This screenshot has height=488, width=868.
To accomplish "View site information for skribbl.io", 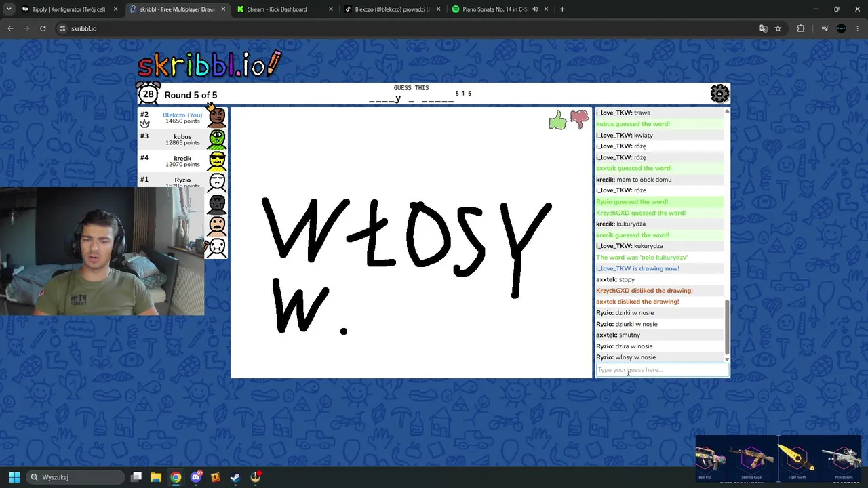I will (x=62, y=28).
